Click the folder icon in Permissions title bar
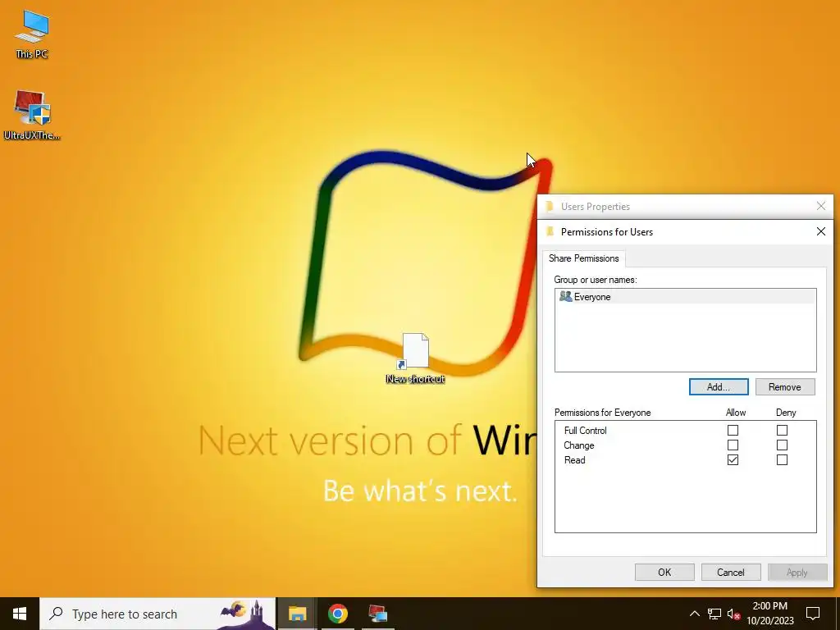The height and width of the screenshot is (630, 840). [550, 231]
